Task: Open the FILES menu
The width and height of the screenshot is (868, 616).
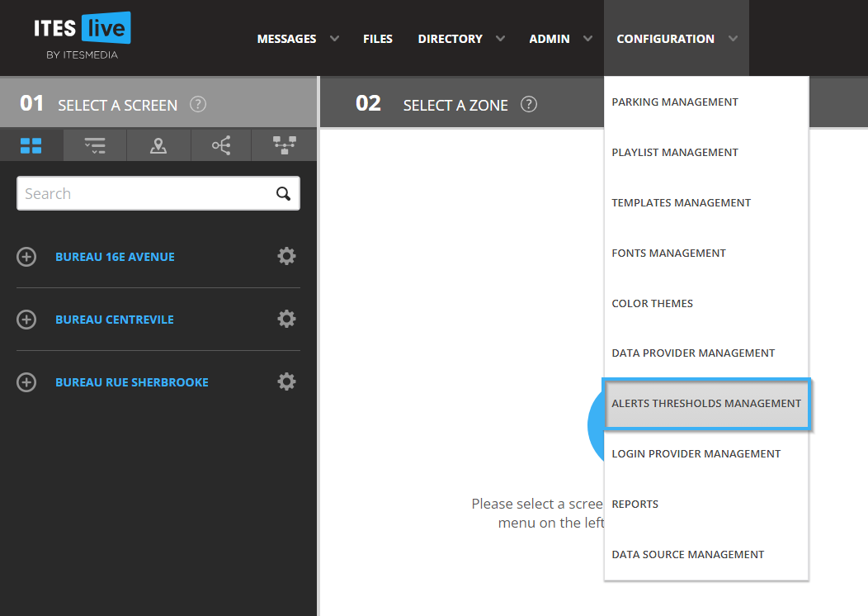Action: [x=377, y=38]
